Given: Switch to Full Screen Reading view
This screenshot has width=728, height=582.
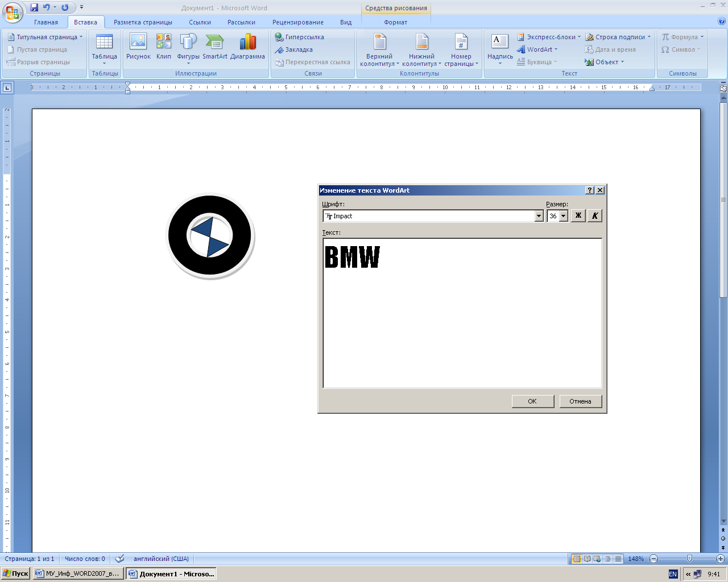Looking at the screenshot, I should pos(587,559).
